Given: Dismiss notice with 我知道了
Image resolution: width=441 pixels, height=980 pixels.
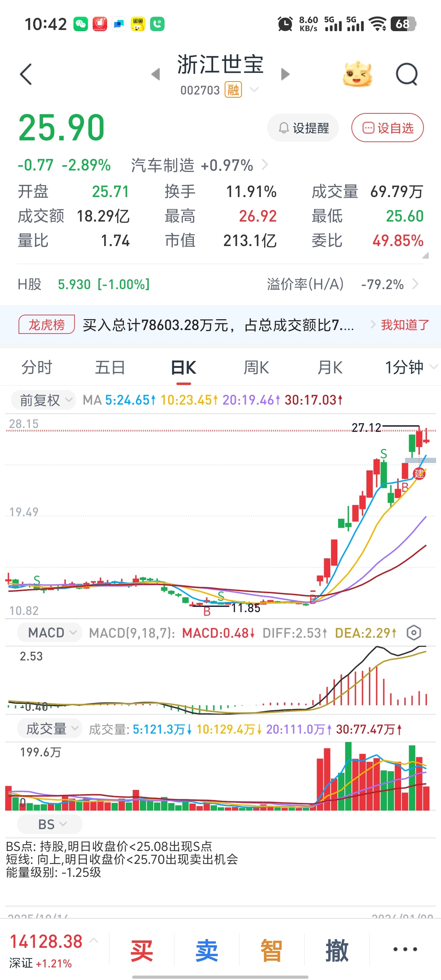Looking at the screenshot, I should (x=405, y=325).
